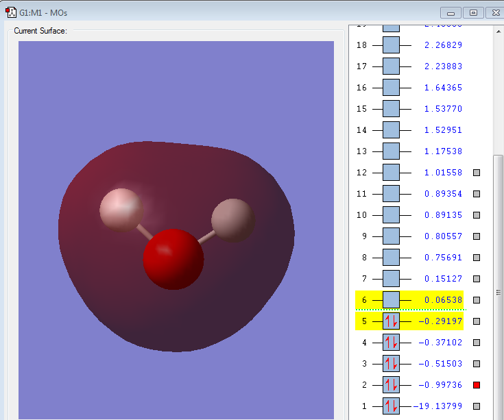Toggle red surface marker for orbital 2
504x420 pixels.
[x=477, y=385]
